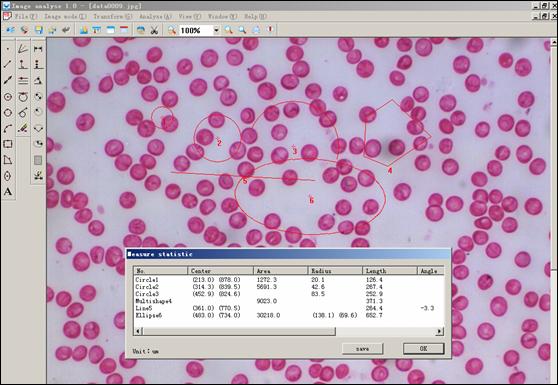This screenshot has height=385, width=558.
Task: Select the Ellipse6 row
Action: click(289, 315)
